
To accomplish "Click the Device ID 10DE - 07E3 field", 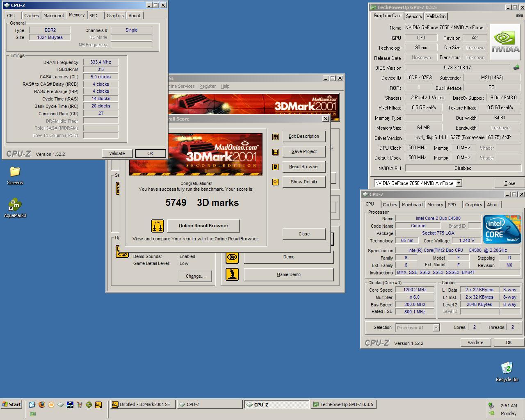I will point(419,78).
